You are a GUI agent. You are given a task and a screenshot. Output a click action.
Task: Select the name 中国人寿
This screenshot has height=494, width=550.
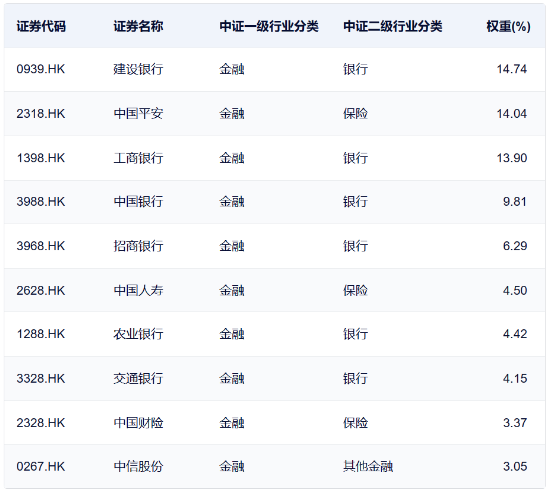(x=138, y=291)
